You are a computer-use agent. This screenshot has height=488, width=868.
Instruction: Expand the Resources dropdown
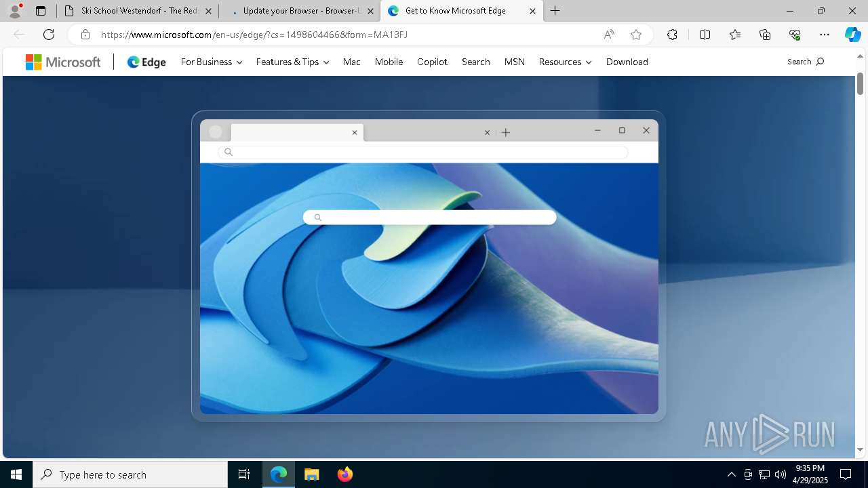click(565, 62)
